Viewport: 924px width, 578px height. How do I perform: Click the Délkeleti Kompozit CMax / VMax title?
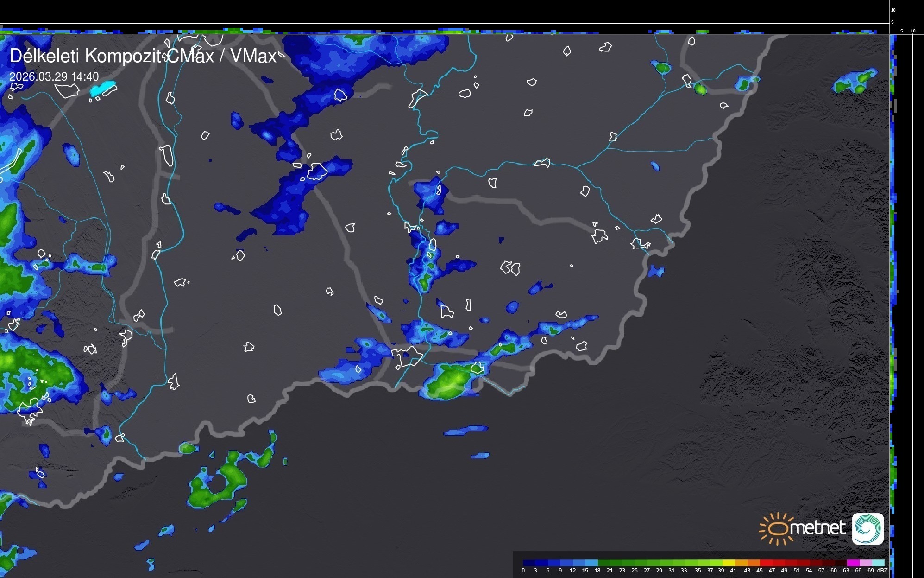tap(143, 56)
